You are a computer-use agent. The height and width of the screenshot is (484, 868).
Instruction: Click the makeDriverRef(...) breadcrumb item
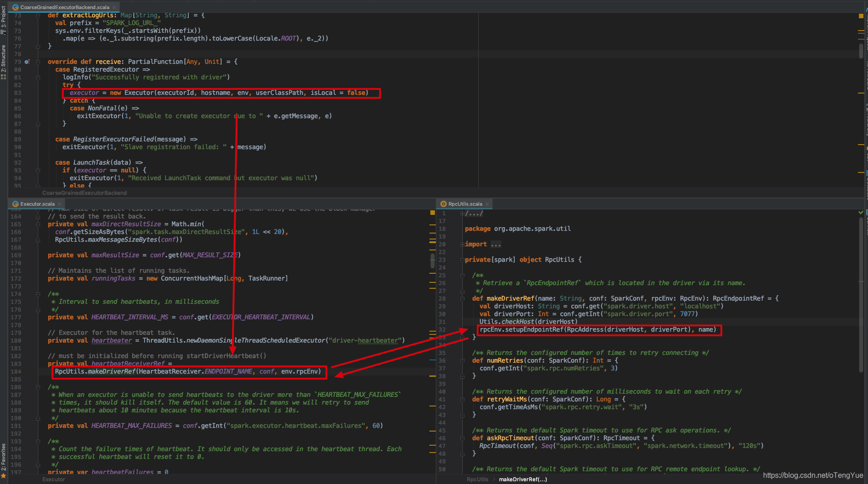point(523,479)
